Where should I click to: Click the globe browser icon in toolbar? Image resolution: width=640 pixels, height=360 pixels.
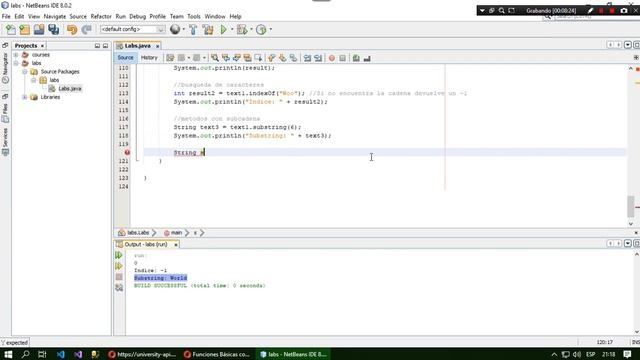click(175, 29)
